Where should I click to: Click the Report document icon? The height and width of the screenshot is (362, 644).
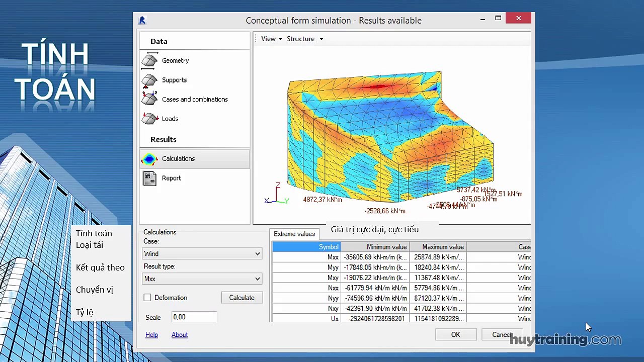point(149,178)
